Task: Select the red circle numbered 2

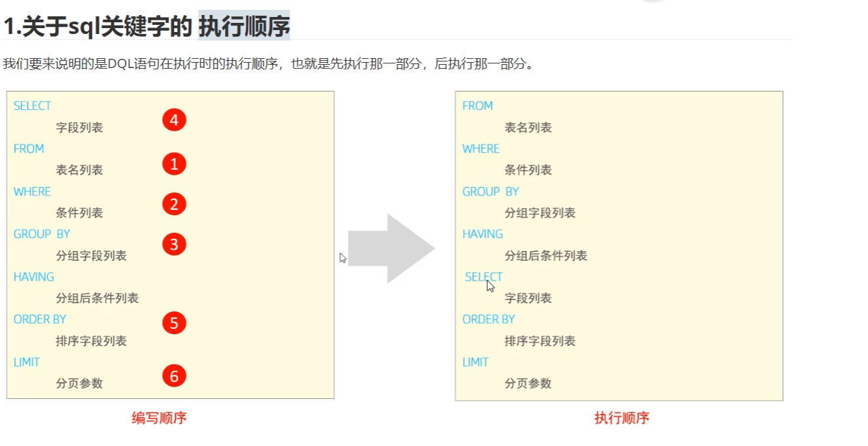Action: (174, 205)
